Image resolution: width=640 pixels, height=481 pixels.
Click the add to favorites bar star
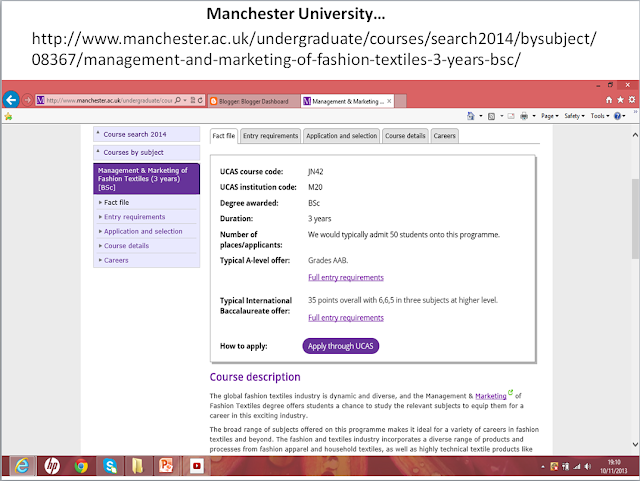tap(8, 116)
